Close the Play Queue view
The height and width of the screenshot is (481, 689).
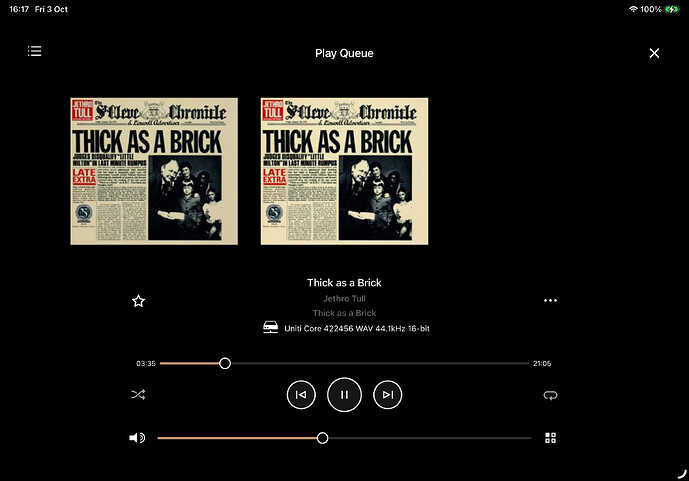[654, 53]
